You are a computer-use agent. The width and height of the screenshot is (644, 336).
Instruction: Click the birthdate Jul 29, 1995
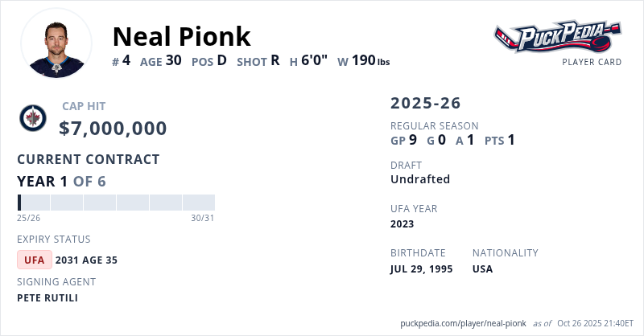[x=421, y=268]
